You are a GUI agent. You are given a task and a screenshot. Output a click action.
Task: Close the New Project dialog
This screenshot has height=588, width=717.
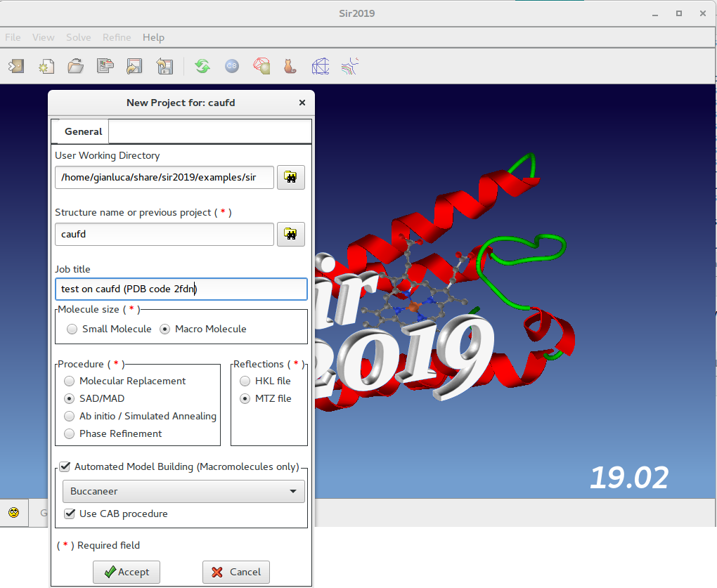pos(302,103)
